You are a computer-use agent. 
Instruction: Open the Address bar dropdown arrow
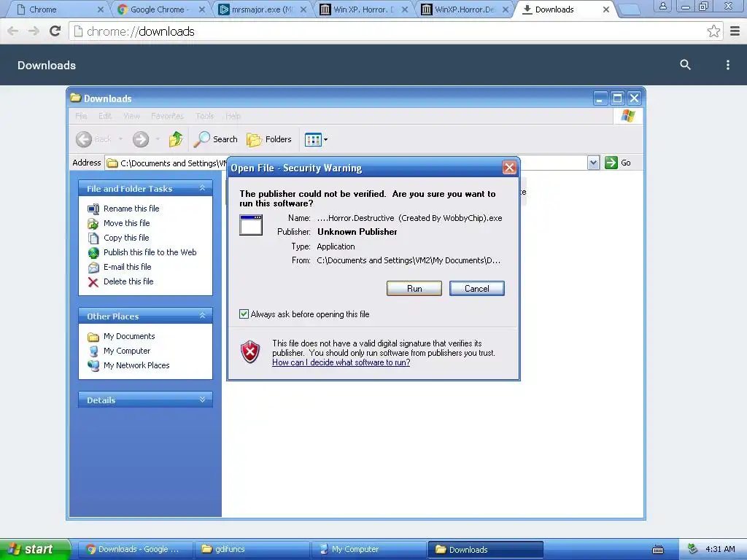click(x=593, y=163)
